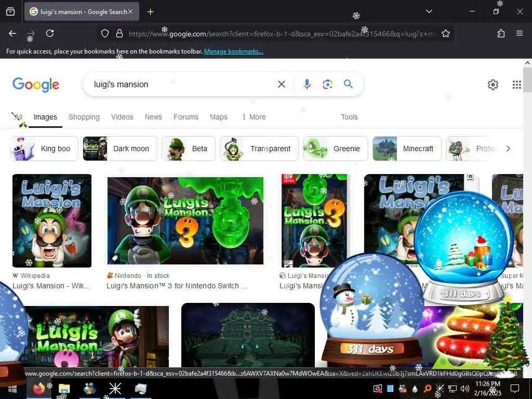List all tabs dropdown arrow
Image resolution: width=532 pixels, height=399 pixels.
(429, 11)
